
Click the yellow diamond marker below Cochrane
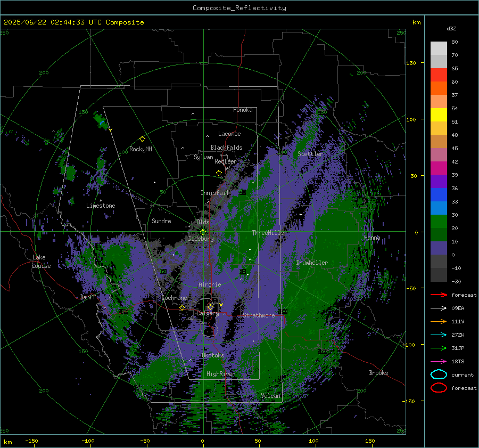point(183,307)
